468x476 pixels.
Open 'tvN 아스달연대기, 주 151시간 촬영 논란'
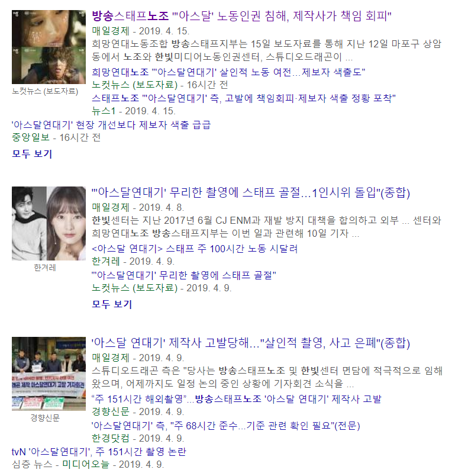coord(99,452)
